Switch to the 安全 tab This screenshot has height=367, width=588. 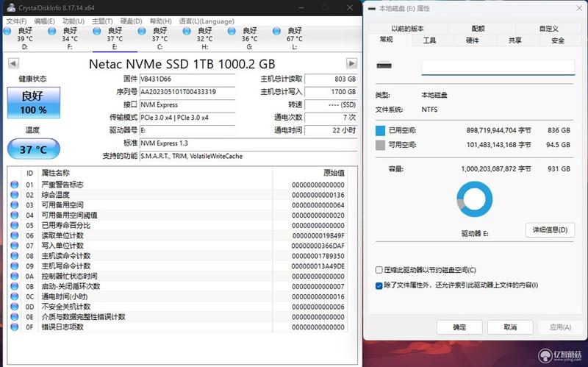click(558, 40)
